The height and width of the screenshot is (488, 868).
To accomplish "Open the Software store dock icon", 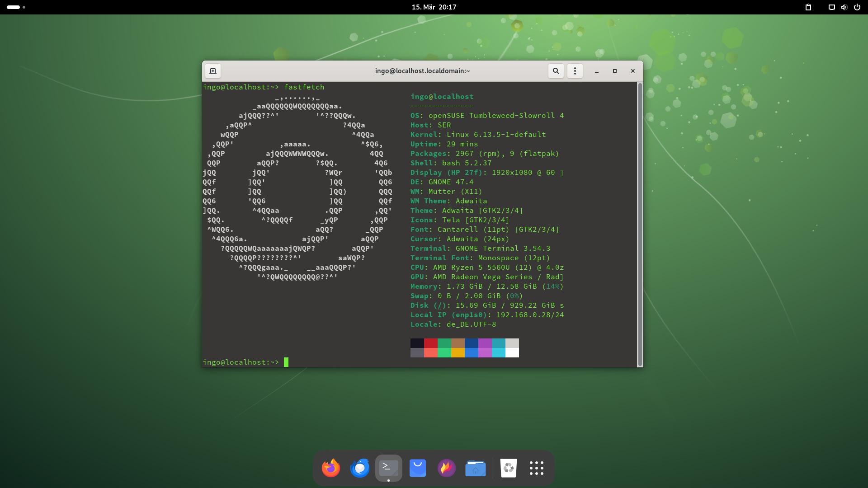I will [418, 468].
